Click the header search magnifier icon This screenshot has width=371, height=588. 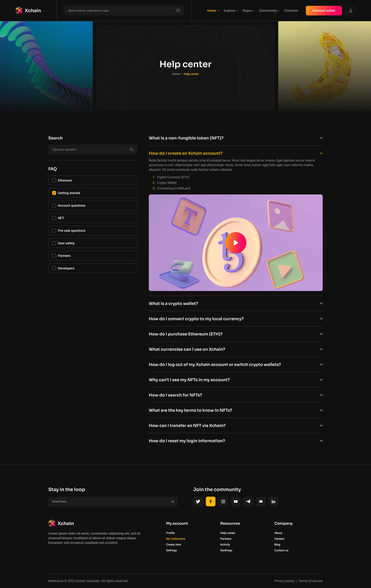[178, 10]
